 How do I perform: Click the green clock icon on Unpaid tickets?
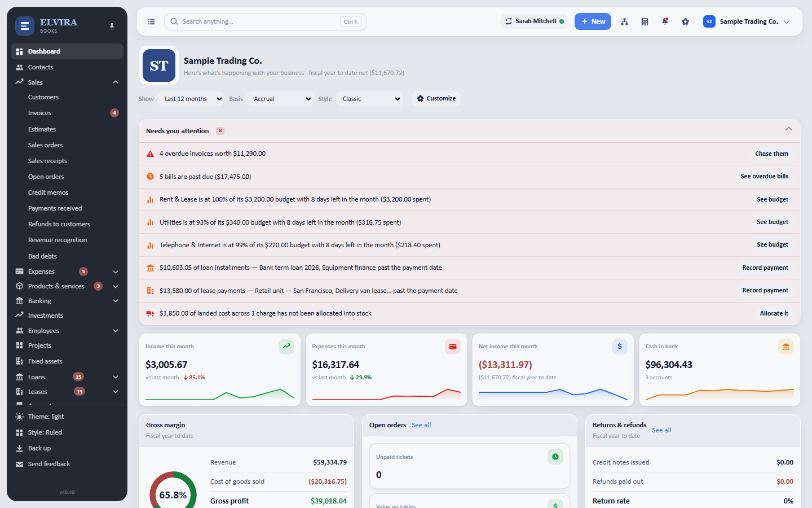(x=555, y=457)
